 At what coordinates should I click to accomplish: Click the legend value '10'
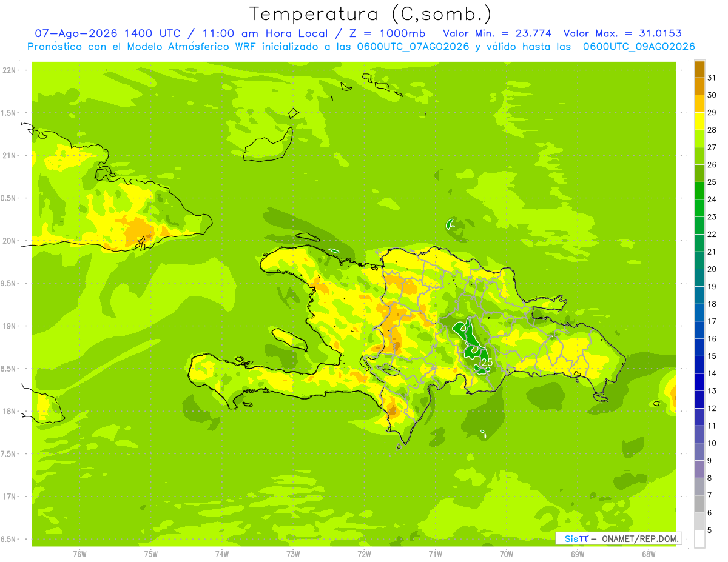click(x=712, y=443)
